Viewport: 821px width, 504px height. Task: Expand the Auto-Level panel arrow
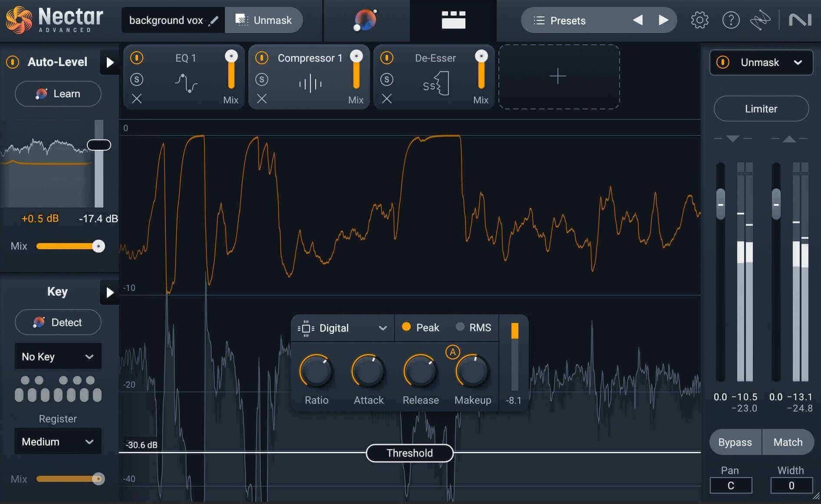coord(110,63)
